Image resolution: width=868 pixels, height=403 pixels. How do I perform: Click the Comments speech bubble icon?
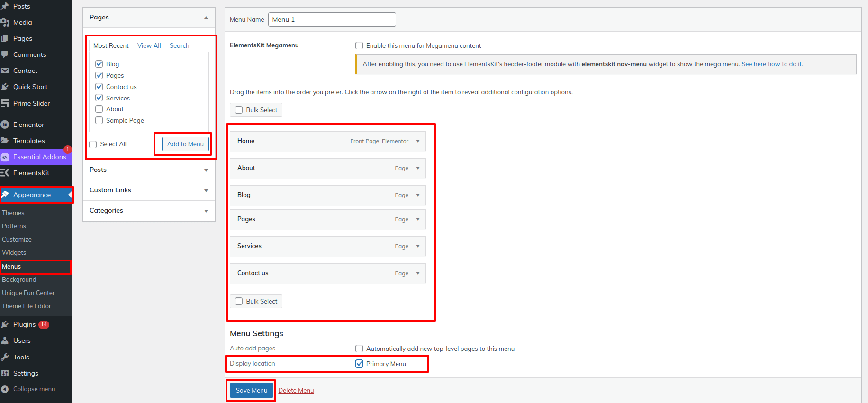coord(5,54)
